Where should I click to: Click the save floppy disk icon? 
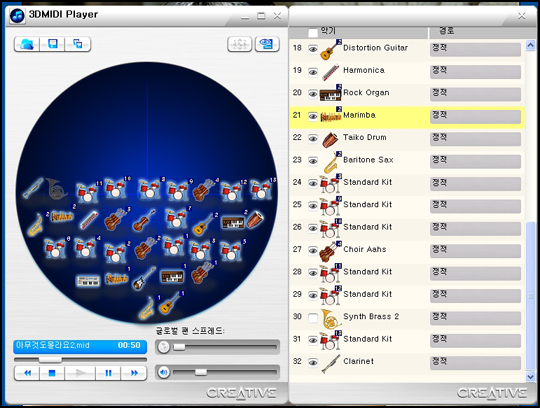coord(52,44)
